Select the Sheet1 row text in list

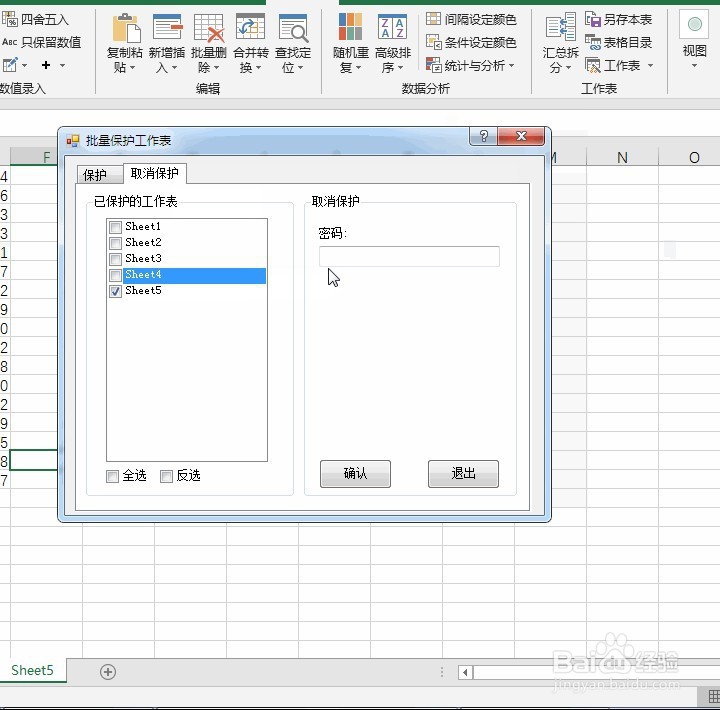click(x=143, y=226)
